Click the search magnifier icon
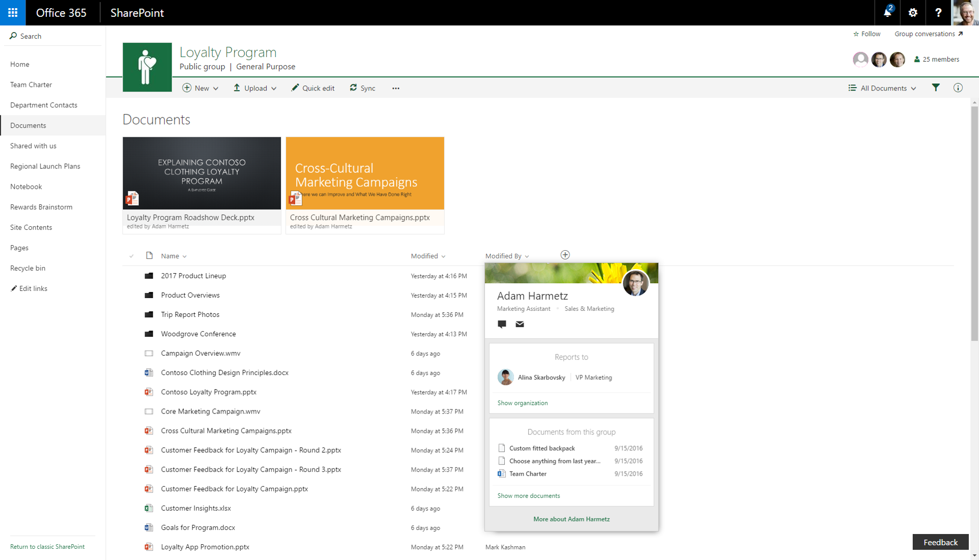 pos(13,36)
